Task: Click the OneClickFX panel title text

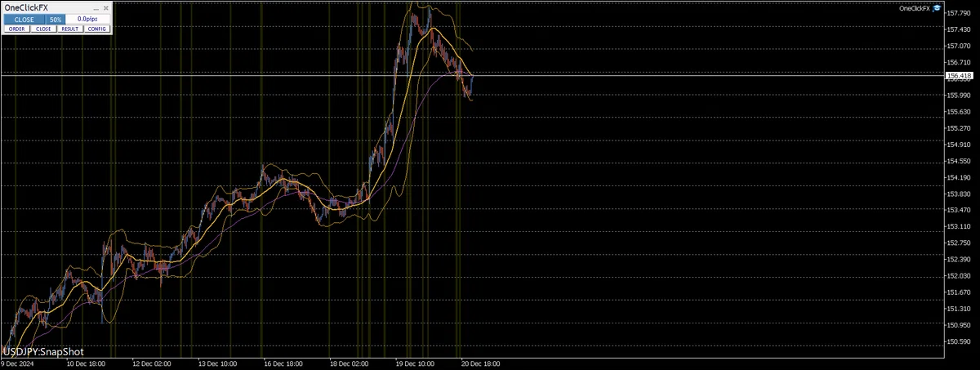Action: point(25,7)
